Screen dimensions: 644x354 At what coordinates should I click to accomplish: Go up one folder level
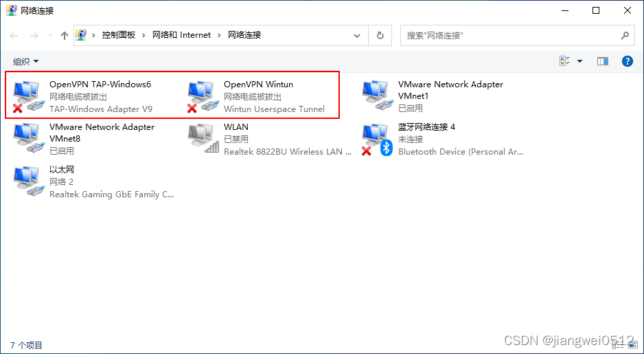64,36
